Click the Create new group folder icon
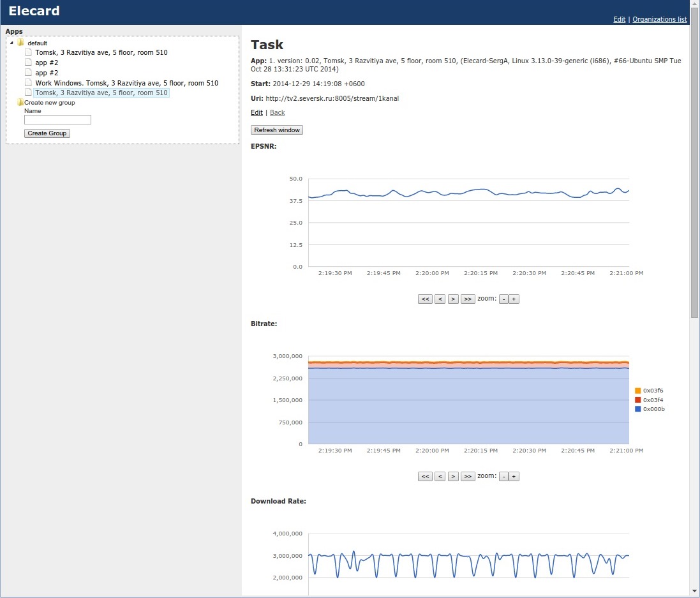700x598 pixels. pos(20,103)
